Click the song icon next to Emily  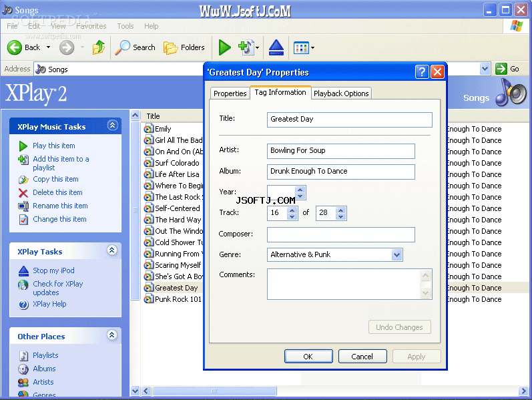(x=149, y=129)
